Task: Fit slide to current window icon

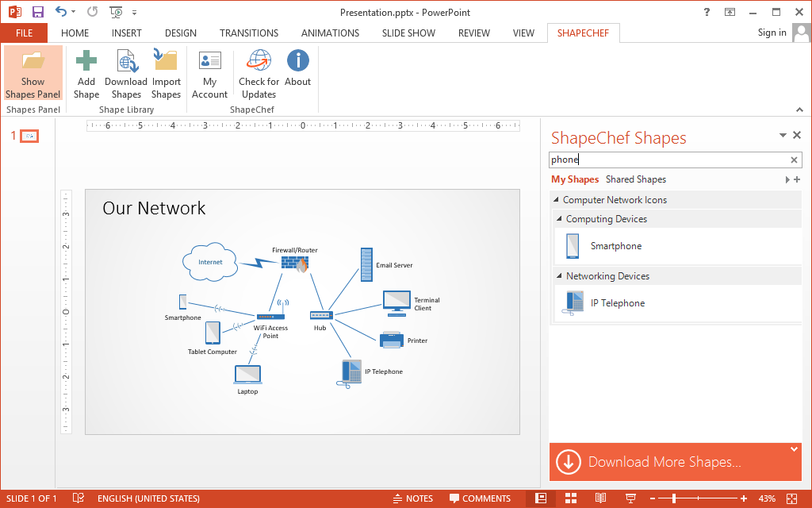Action: (x=792, y=498)
